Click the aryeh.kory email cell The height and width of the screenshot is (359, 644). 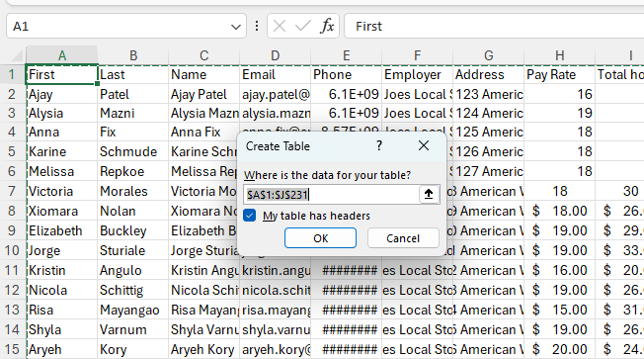coord(276,349)
